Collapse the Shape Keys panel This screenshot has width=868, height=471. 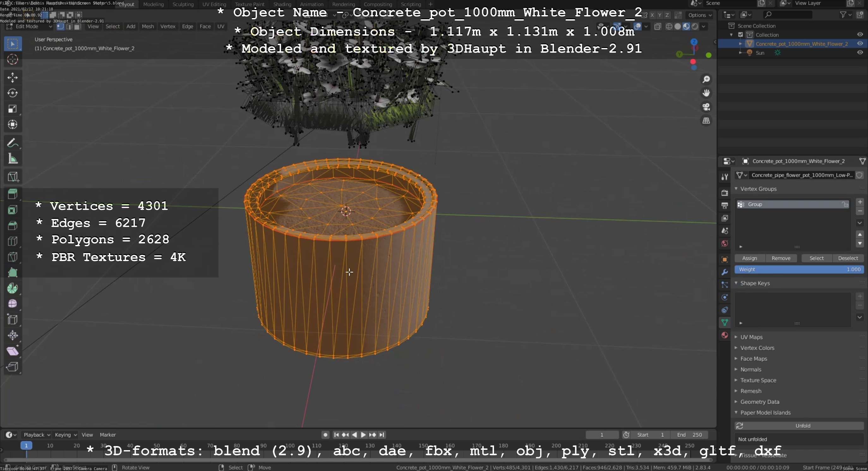736,283
